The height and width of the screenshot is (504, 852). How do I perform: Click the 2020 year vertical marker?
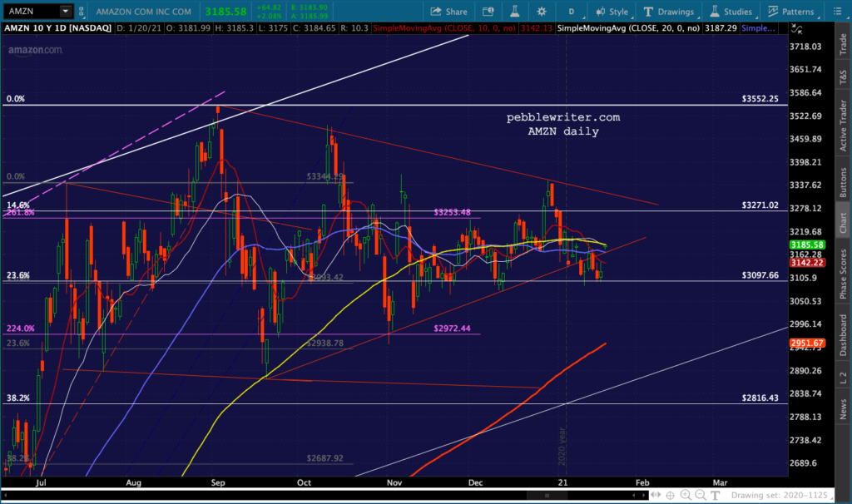pos(562,447)
